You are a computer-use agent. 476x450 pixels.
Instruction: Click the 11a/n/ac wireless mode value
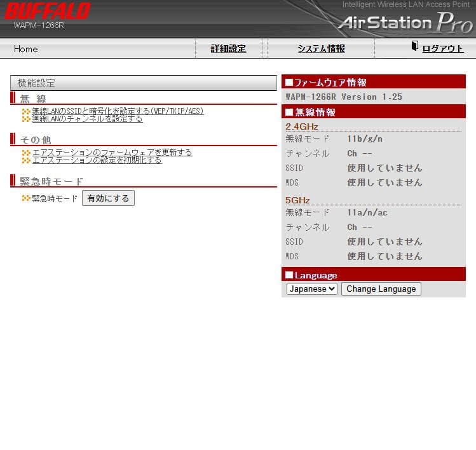tap(367, 212)
